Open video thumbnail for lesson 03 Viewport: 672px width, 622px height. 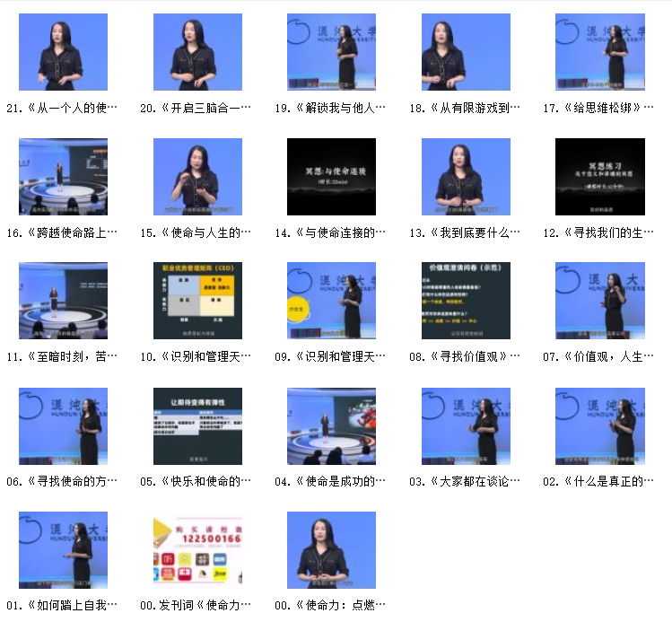click(x=466, y=426)
